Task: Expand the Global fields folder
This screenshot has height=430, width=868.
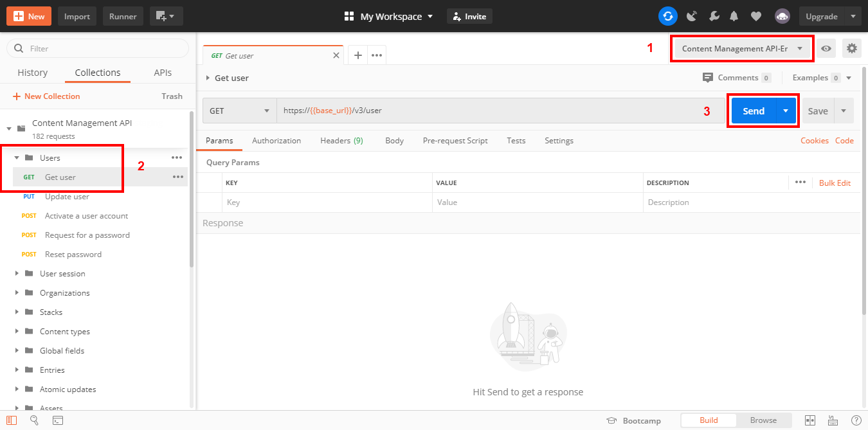Action: pyautogui.click(x=17, y=350)
